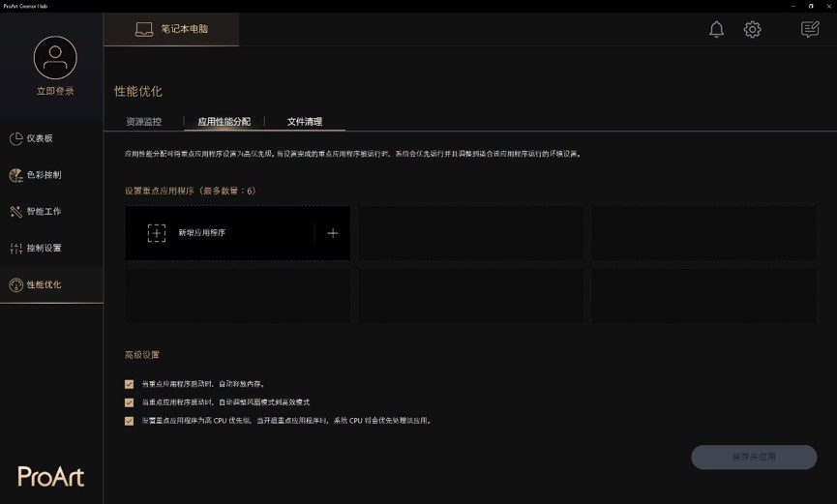837x504 pixels.
Task: Open the notifications bell icon
Action: click(716, 29)
